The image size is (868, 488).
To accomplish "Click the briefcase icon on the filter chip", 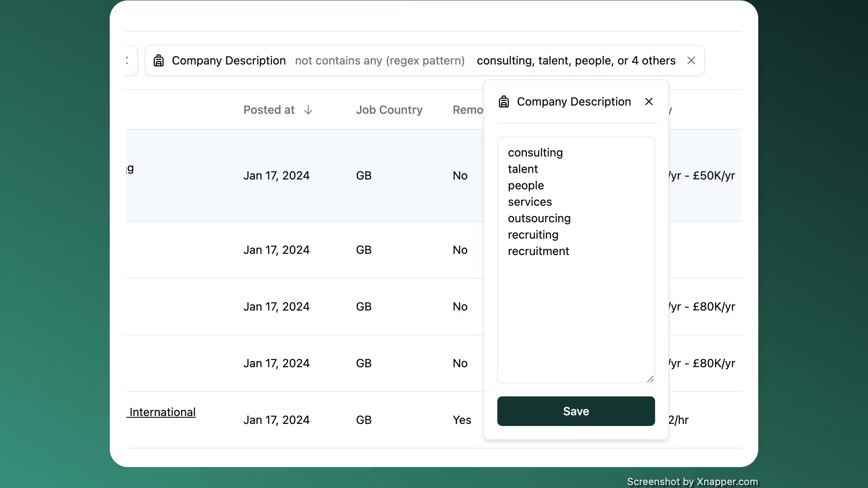I will (x=159, y=60).
